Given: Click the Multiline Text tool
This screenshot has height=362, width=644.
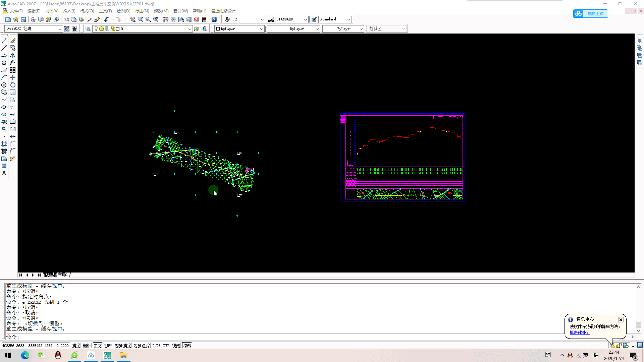Looking at the screenshot, I should point(4,173).
